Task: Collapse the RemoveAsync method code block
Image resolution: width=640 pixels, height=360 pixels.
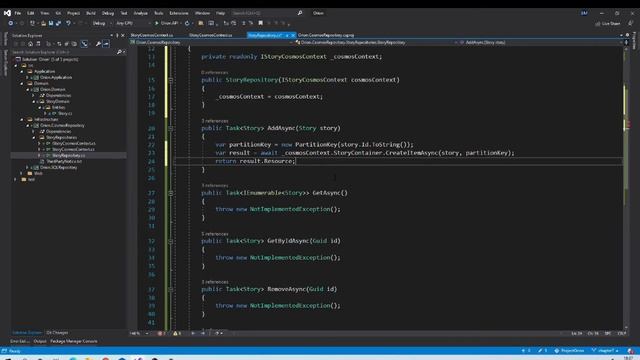Action: point(171,289)
